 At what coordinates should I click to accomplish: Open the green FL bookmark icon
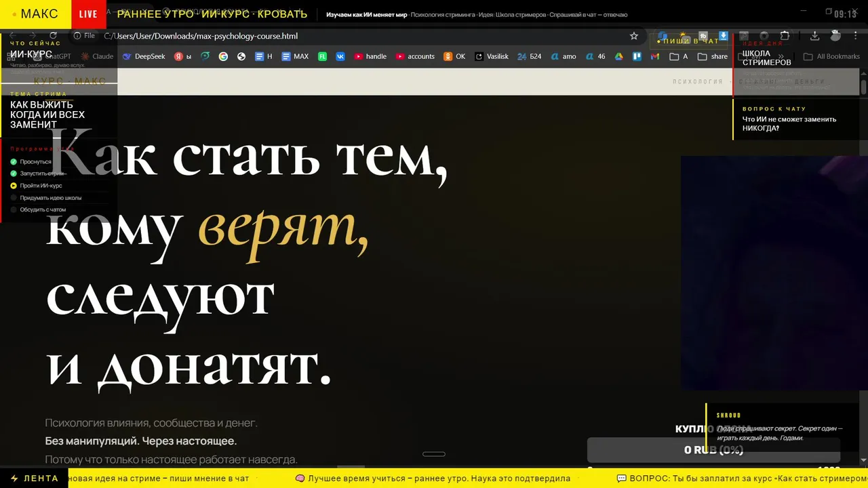click(x=323, y=56)
